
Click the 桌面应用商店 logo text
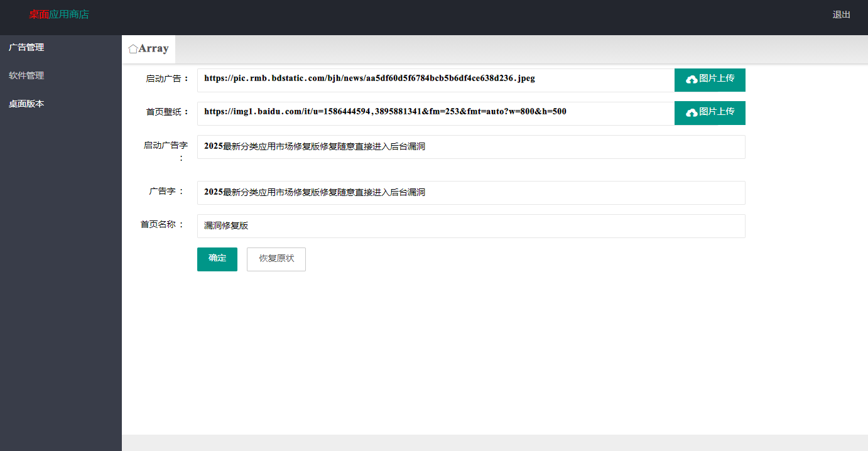(59, 14)
